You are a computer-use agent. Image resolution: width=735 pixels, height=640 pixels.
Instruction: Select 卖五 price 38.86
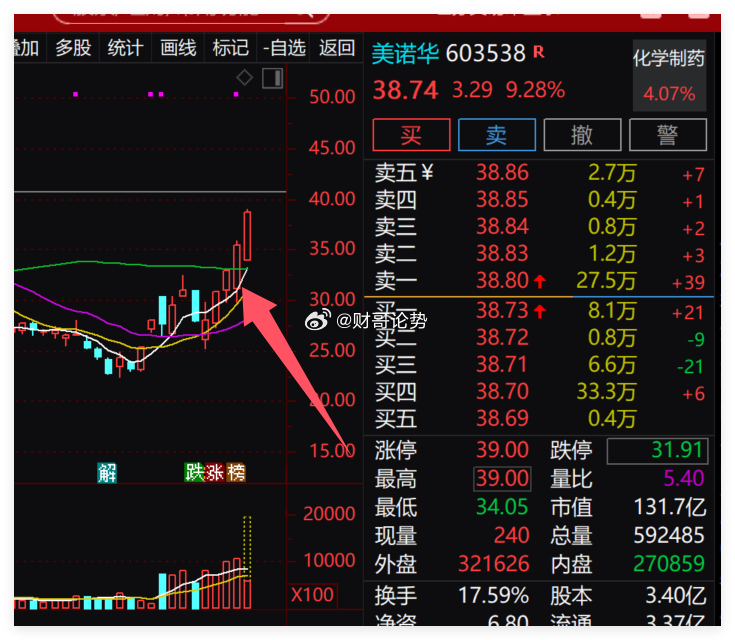[502, 173]
